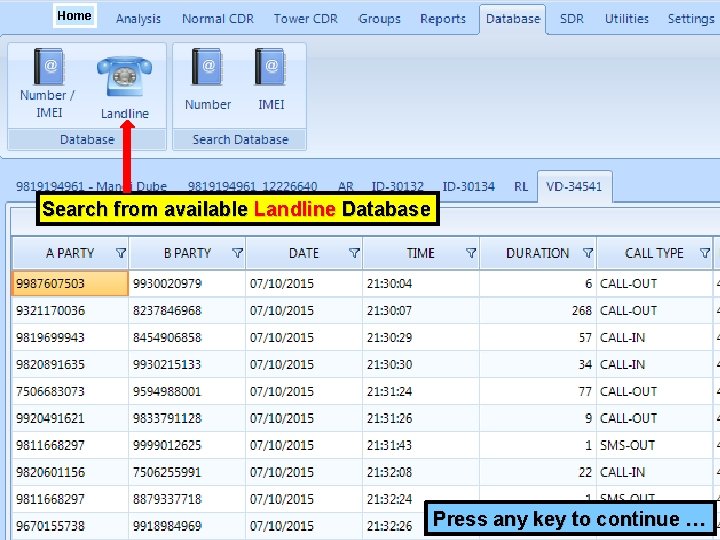
Task: Click B PARTY cell 8237846968
Action: (187, 310)
